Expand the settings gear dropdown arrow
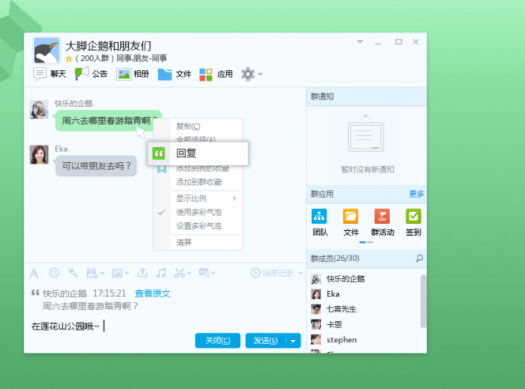This screenshot has width=525, height=389. tap(260, 74)
